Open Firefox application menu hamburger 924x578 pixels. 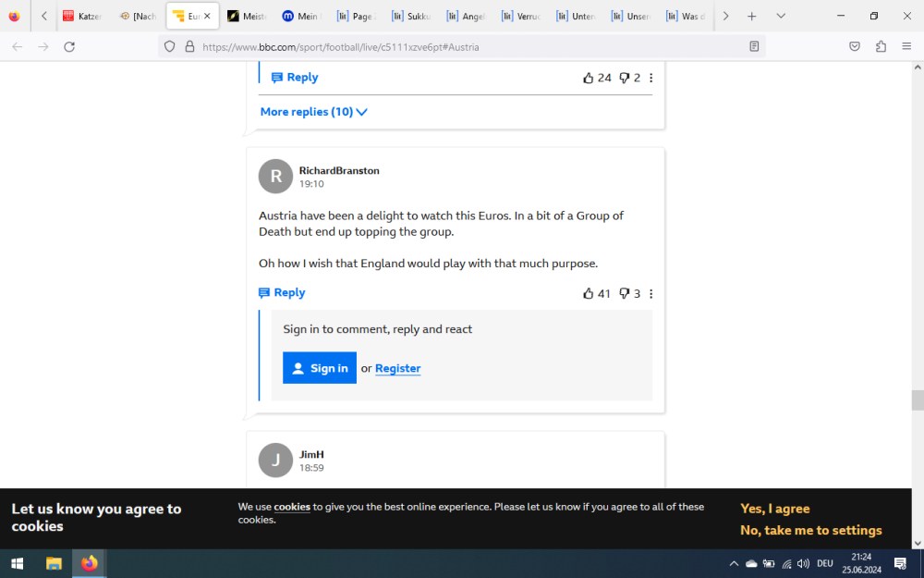tap(906, 46)
